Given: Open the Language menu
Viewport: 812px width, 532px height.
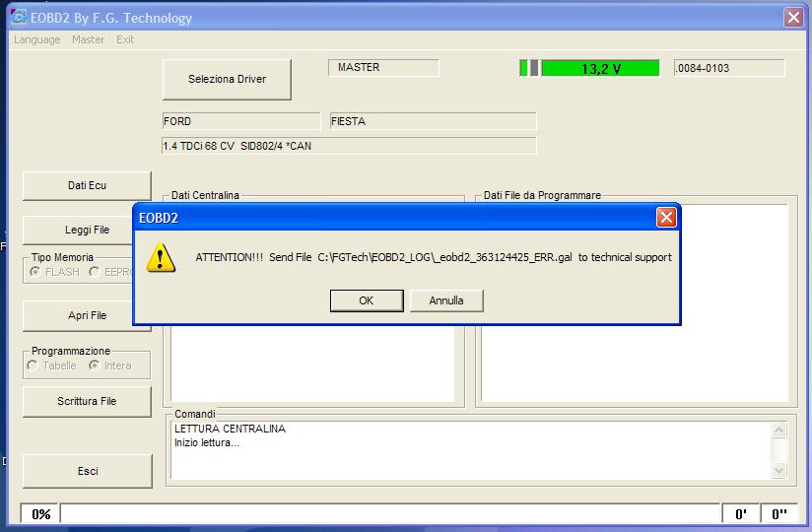Looking at the screenshot, I should pyautogui.click(x=36, y=39).
